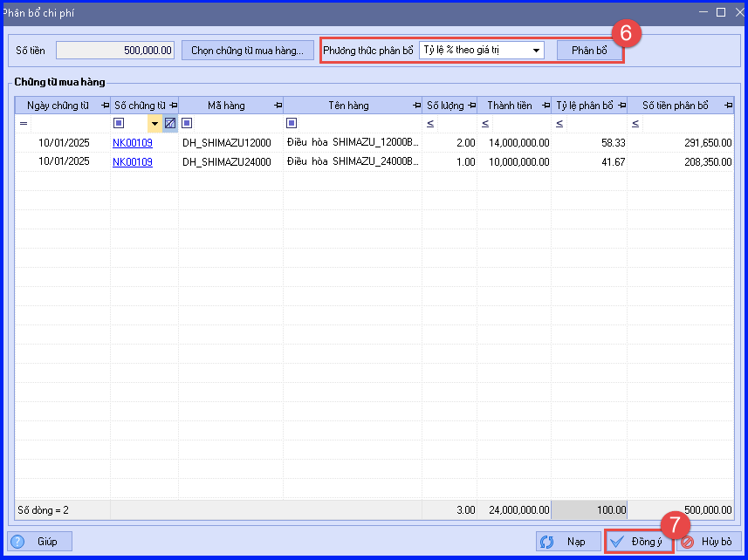Change Tỷ lệ phân bổ filter operator
The width and height of the screenshot is (748, 560).
coord(559,124)
